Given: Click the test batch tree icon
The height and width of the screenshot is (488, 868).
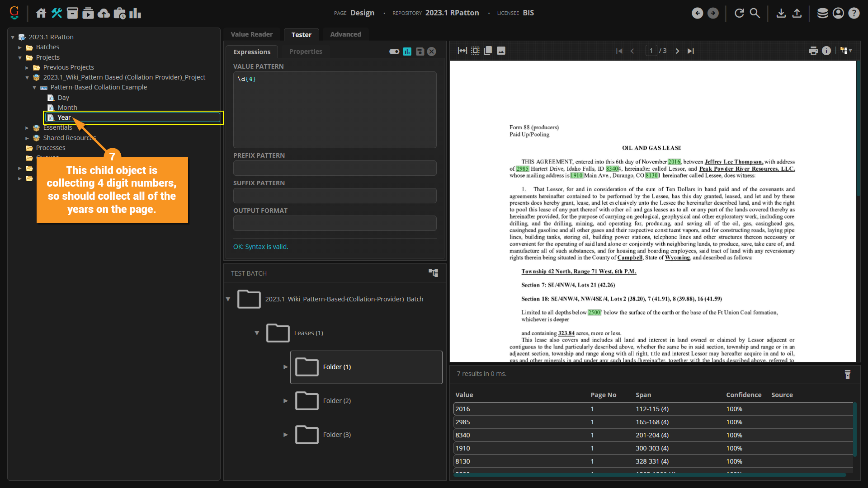Looking at the screenshot, I should point(433,273).
